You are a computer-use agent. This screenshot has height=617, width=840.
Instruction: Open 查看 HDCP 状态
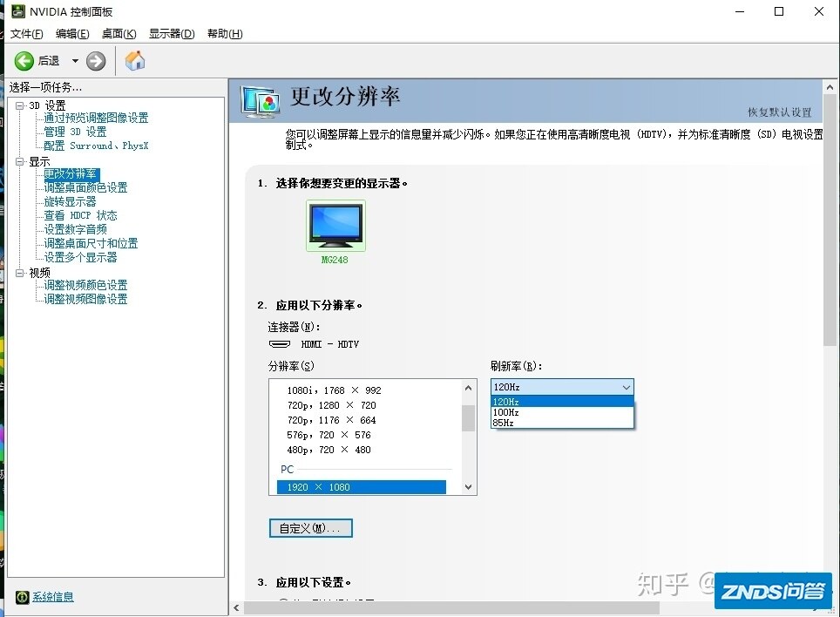(x=80, y=215)
